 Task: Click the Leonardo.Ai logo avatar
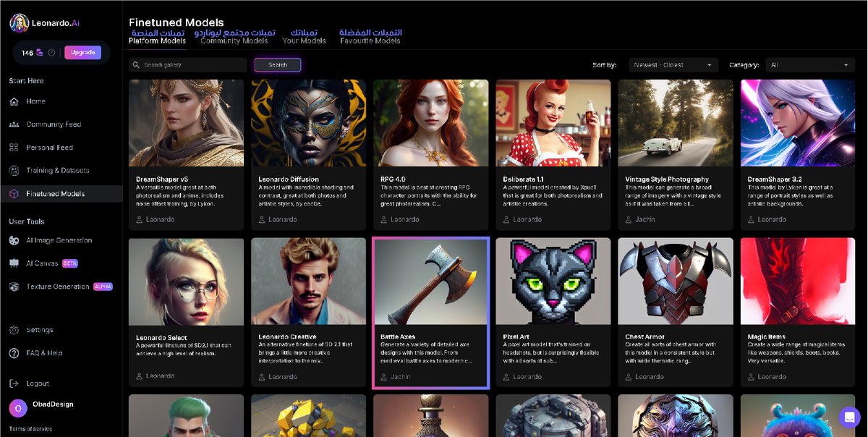(20, 23)
